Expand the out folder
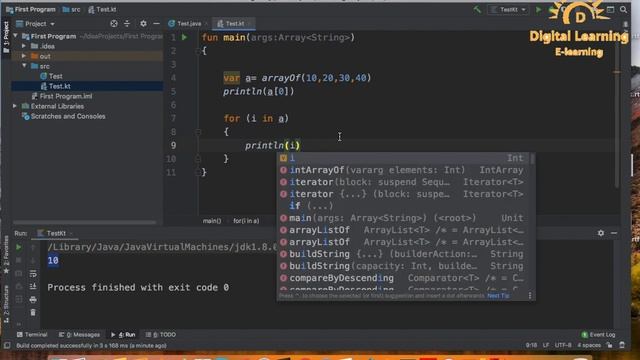The width and height of the screenshot is (640, 360). [24, 56]
